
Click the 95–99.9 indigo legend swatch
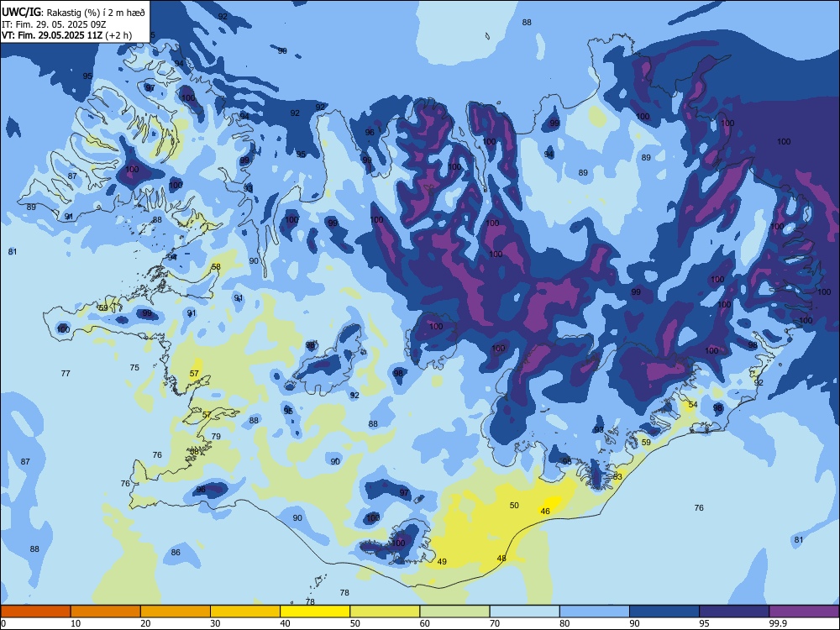734,612
